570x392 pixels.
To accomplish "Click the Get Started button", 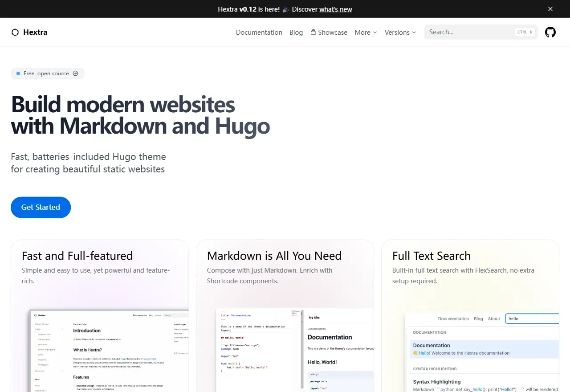I will [41, 207].
